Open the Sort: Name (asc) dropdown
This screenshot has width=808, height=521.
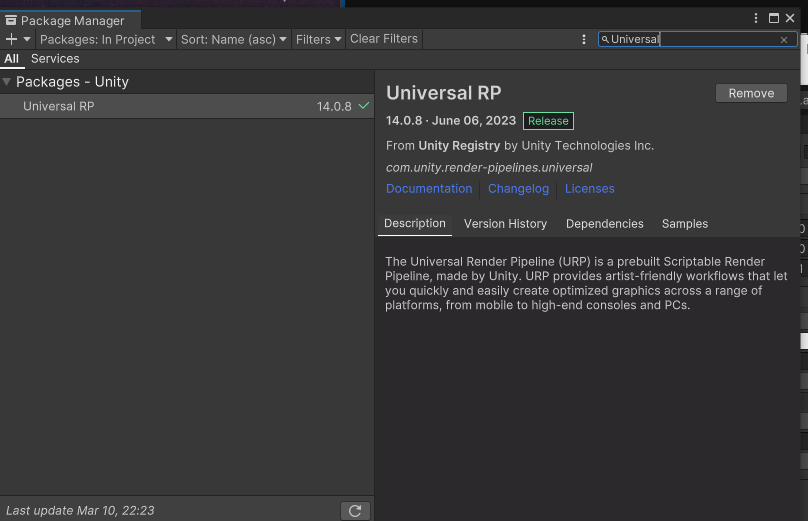234,39
